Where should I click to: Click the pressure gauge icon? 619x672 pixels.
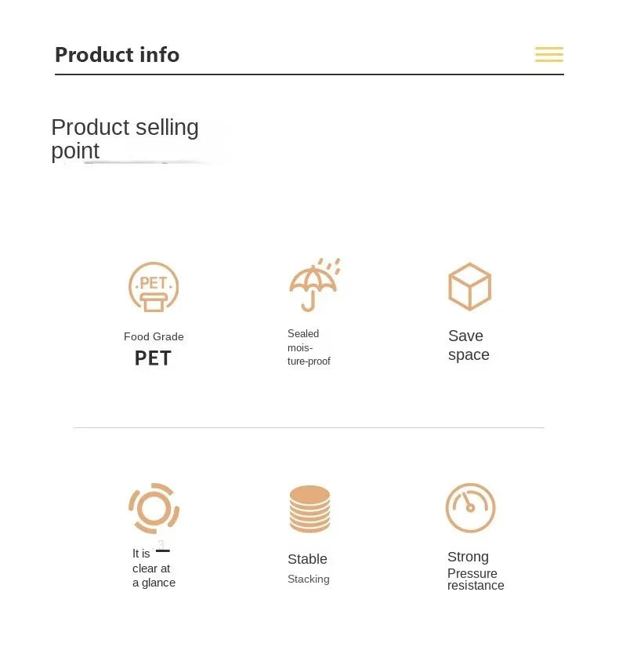click(x=470, y=508)
